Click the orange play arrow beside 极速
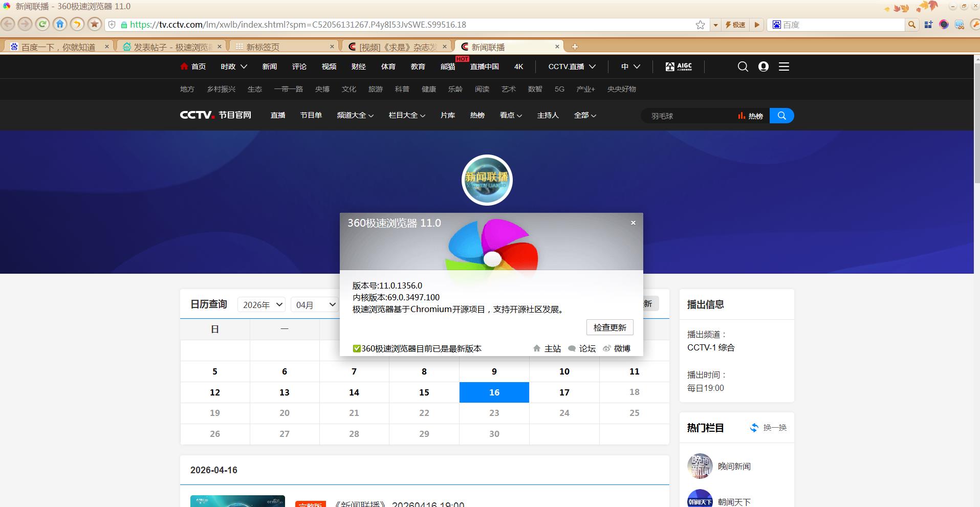The width and height of the screenshot is (980, 507). (x=757, y=25)
